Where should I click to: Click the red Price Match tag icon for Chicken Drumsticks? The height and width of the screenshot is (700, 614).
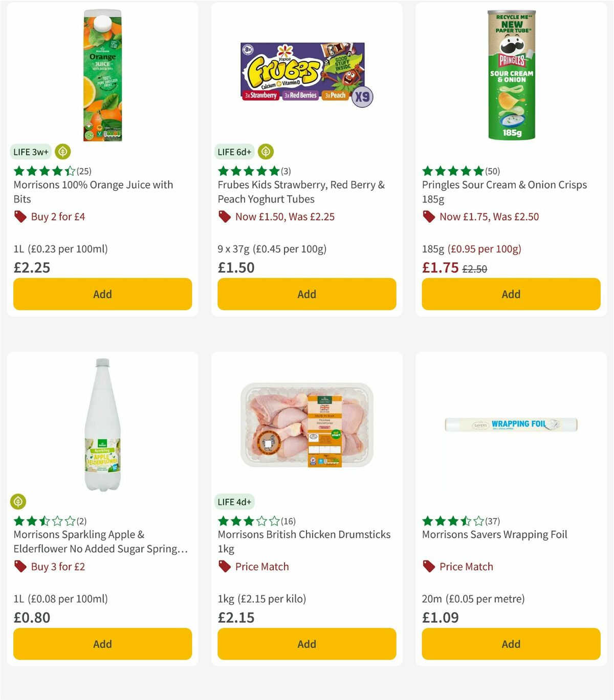click(224, 567)
